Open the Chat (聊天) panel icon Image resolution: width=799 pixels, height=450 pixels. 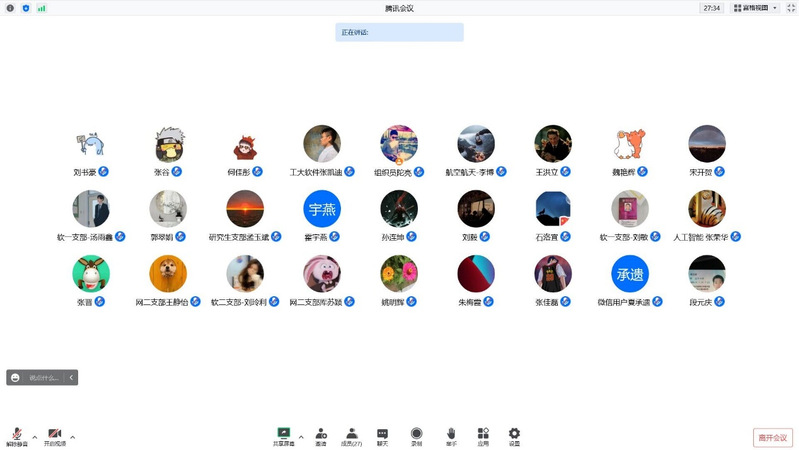click(382, 435)
